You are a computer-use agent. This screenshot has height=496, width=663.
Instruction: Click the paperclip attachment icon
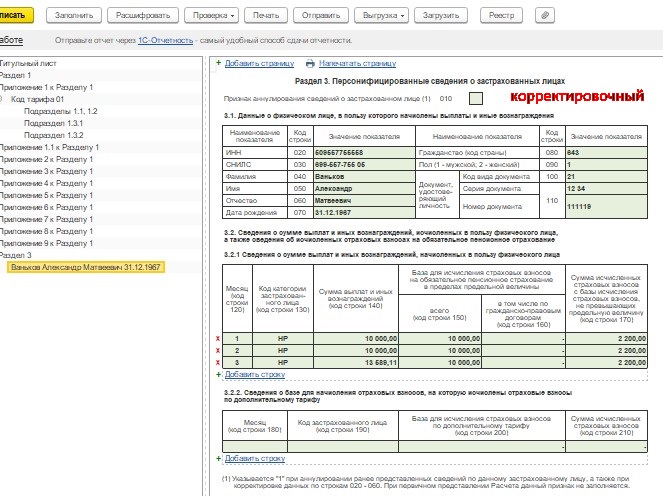(x=545, y=15)
